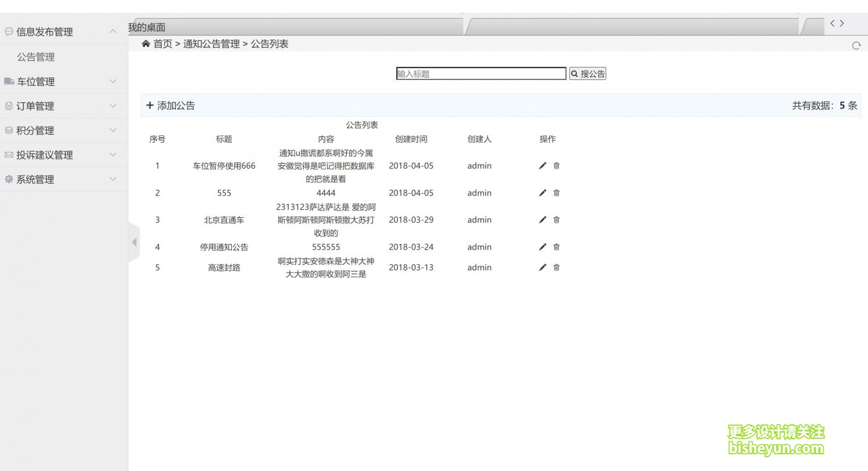Open the 投诉建议管理 menu label

click(45, 155)
